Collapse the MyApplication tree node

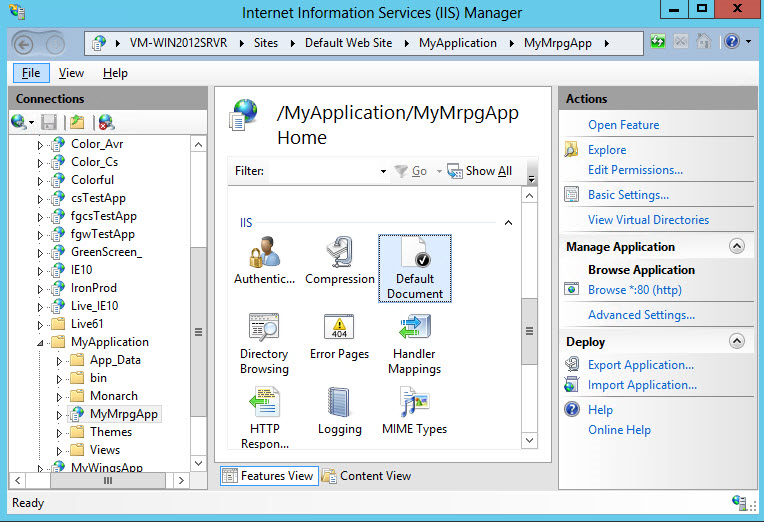pos(40,343)
